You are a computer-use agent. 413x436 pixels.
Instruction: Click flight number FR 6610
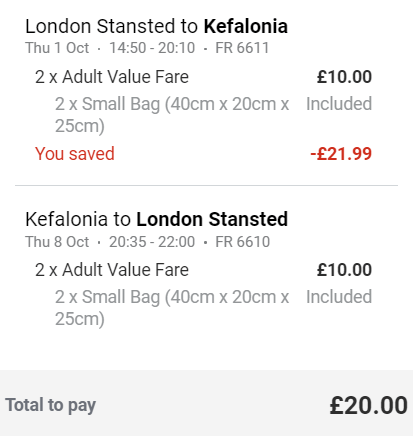tap(242, 242)
